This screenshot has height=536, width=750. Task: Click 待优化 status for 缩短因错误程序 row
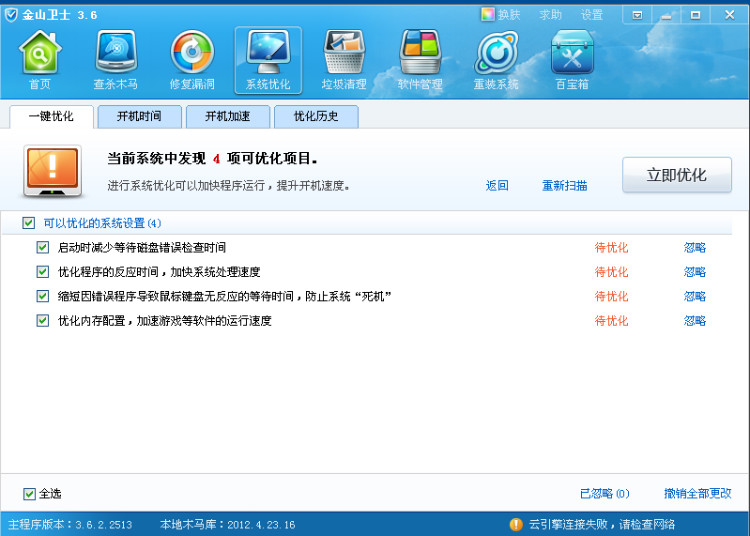pyautogui.click(x=611, y=296)
